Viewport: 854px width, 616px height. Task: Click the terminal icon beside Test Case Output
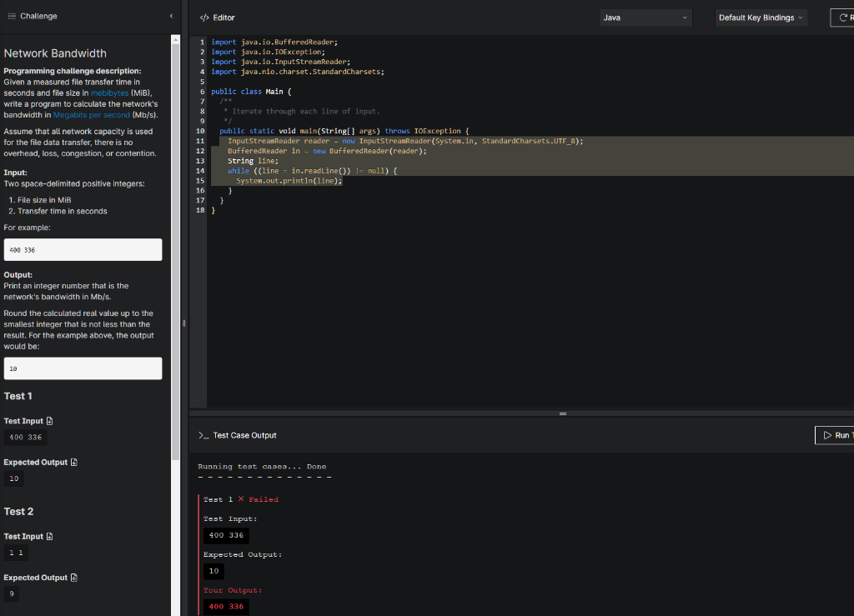click(x=206, y=434)
